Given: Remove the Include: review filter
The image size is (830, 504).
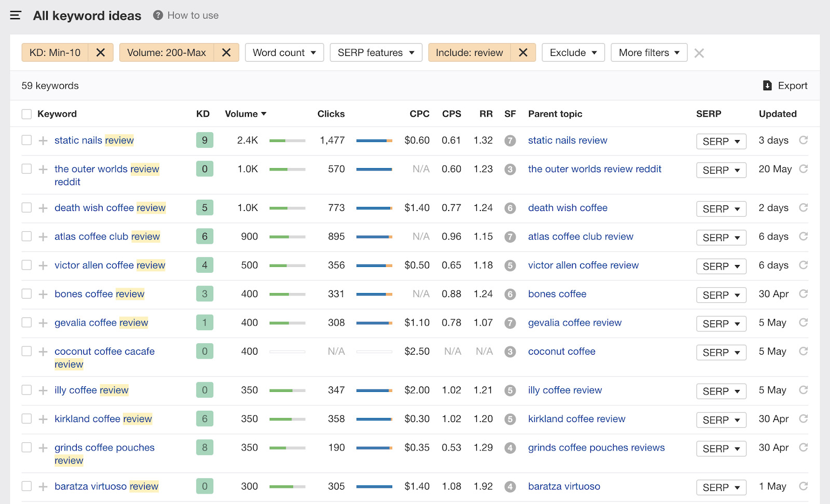Looking at the screenshot, I should pos(523,52).
